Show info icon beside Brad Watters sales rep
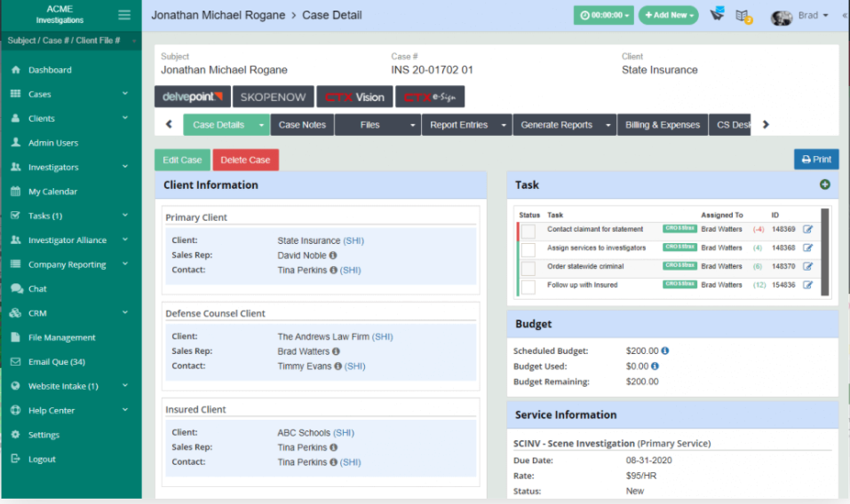The image size is (850, 504). tap(336, 351)
